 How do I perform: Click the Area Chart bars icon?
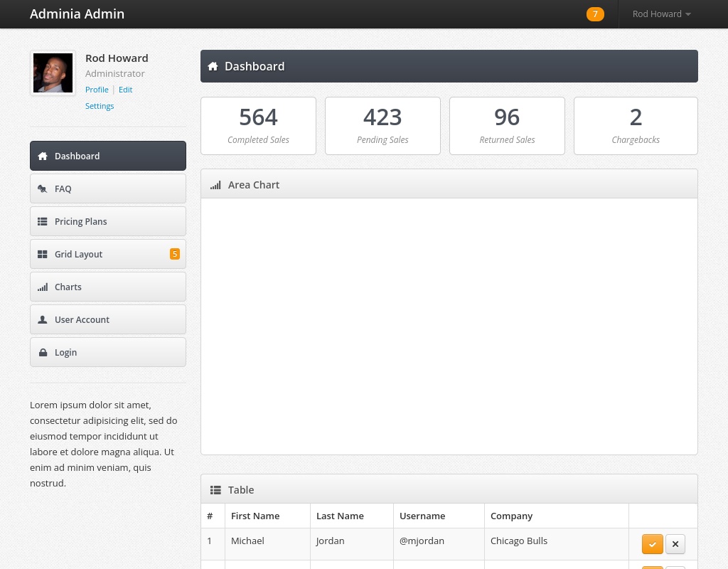point(215,185)
